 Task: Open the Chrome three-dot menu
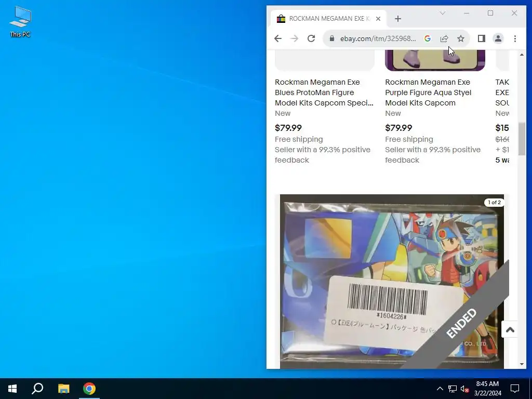click(x=515, y=38)
